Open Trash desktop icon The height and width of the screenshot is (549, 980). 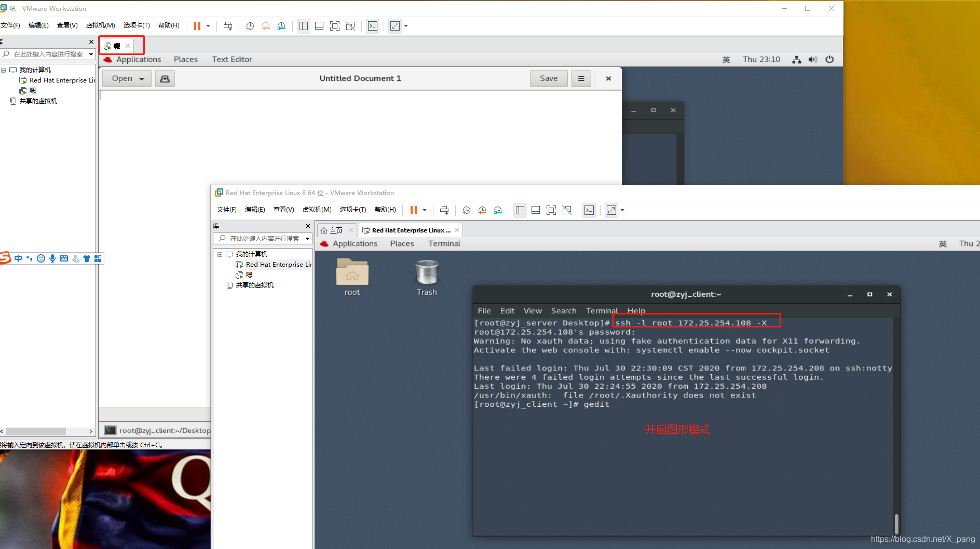click(x=427, y=277)
